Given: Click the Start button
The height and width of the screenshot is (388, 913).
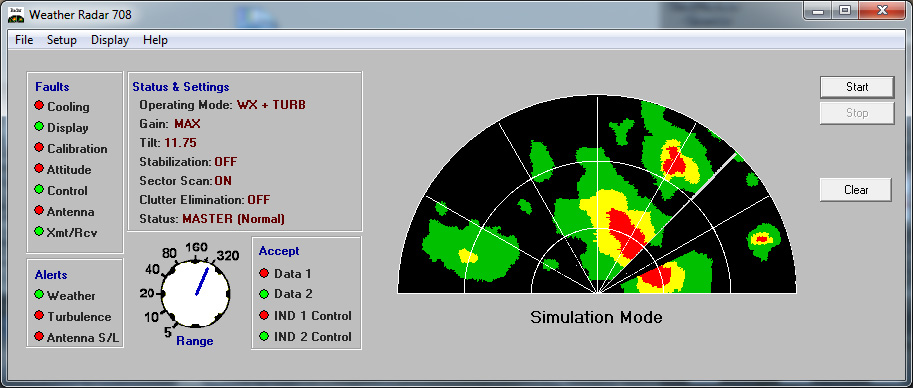Looking at the screenshot, I should point(857,87).
